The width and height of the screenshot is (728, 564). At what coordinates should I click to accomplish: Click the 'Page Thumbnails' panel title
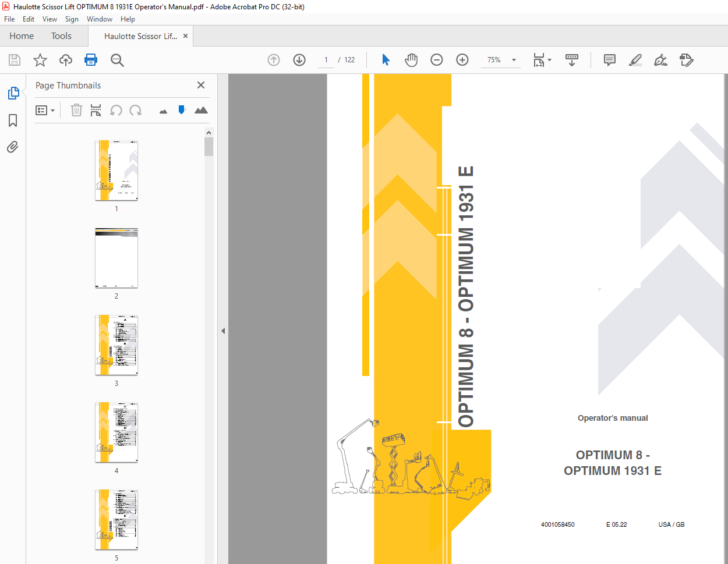tap(68, 86)
